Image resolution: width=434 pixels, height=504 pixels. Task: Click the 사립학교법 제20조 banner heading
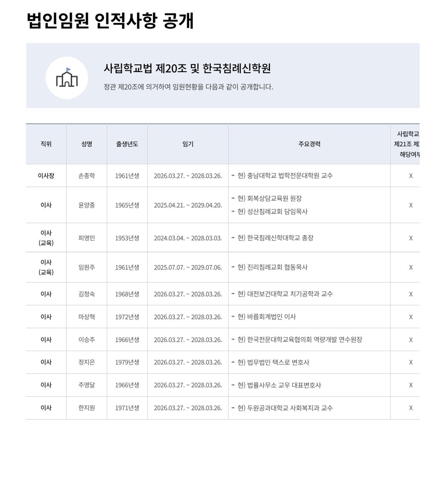pyautogui.click(x=187, y=68)
